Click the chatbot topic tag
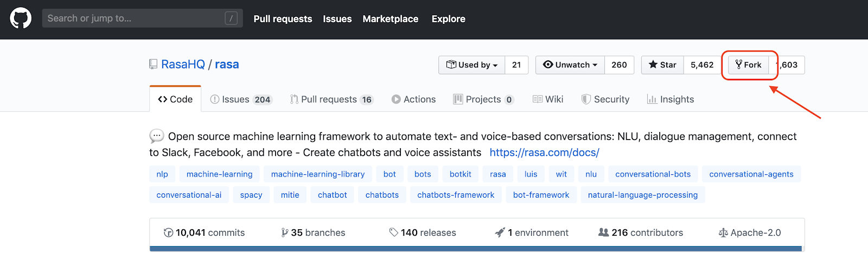The width and height of the screenshot is (868, 258). point(333,195)
